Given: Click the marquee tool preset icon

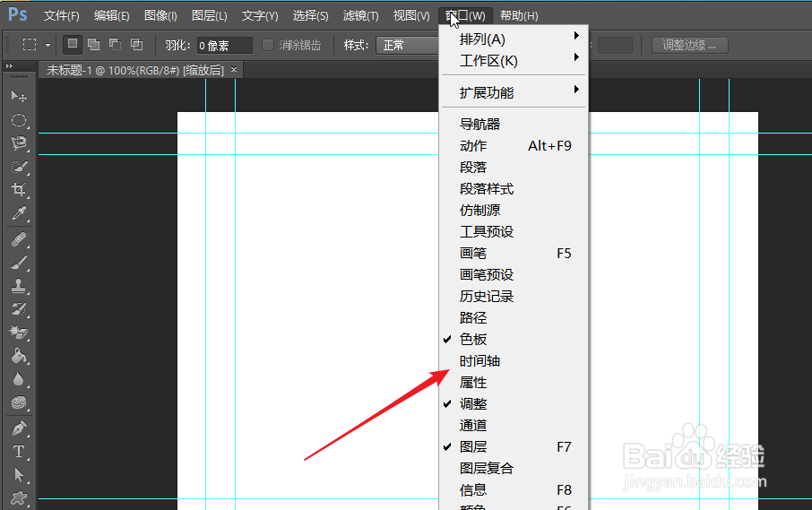Looking at the screenshot, I should pyautogui.click(x=30, y=45).
